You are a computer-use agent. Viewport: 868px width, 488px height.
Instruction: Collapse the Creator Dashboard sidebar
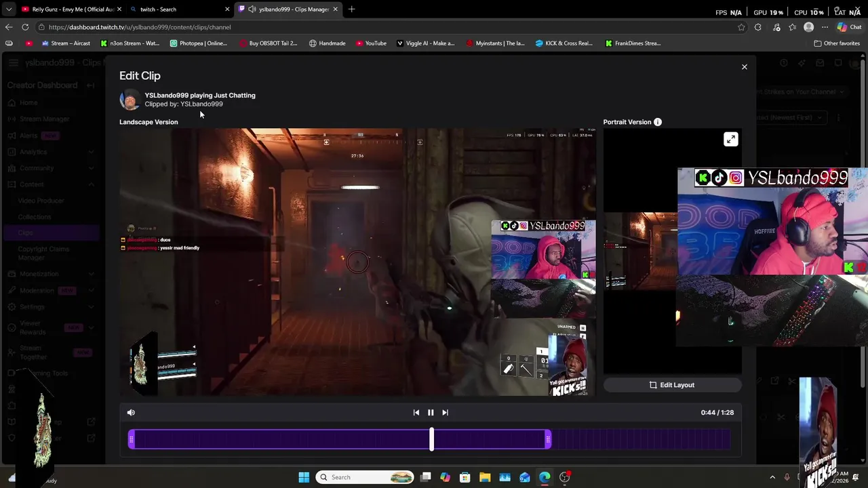90,85
